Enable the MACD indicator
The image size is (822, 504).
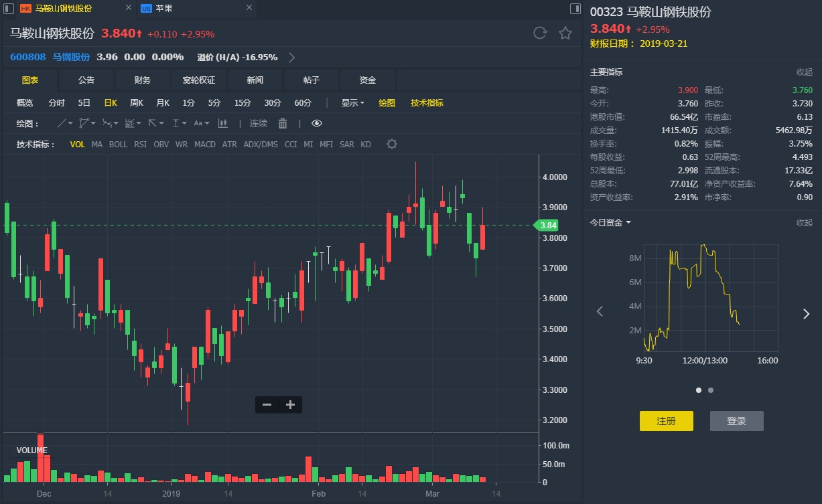(x=205, y=144)
